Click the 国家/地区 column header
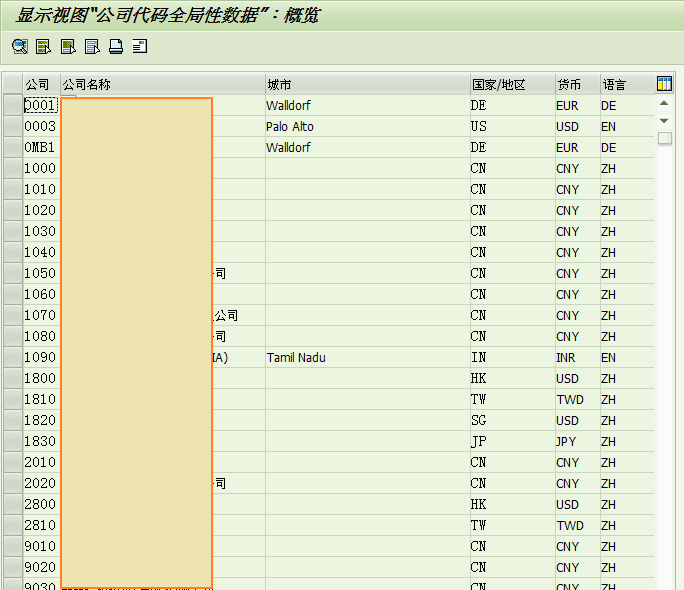The width and height of the screenshot is (684, 590). 513,84
